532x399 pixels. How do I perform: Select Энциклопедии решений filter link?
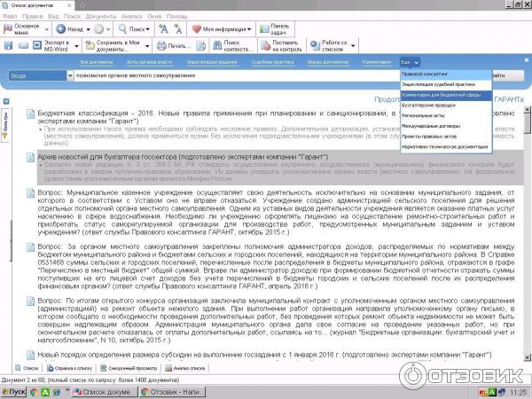click(212, 62)
